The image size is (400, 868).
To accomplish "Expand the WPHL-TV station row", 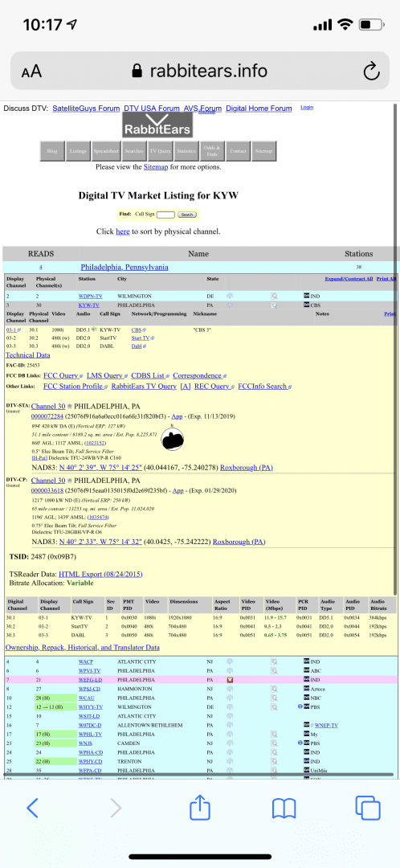I will [91, 734].
